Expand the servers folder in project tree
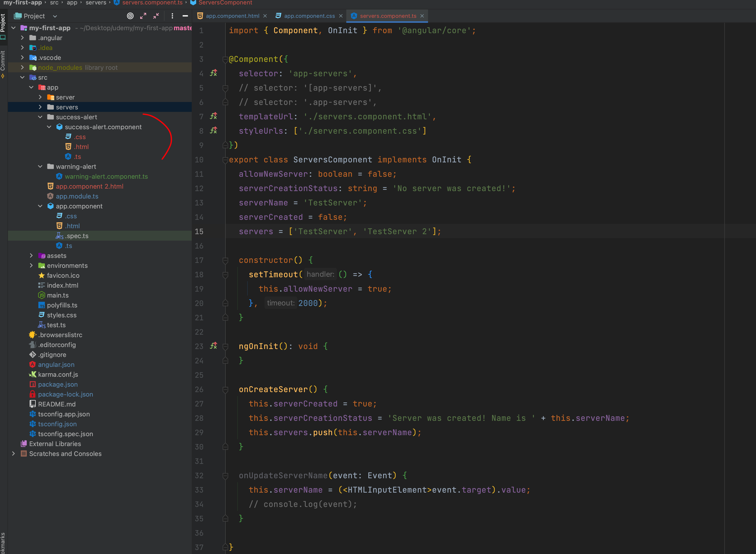 40,107
